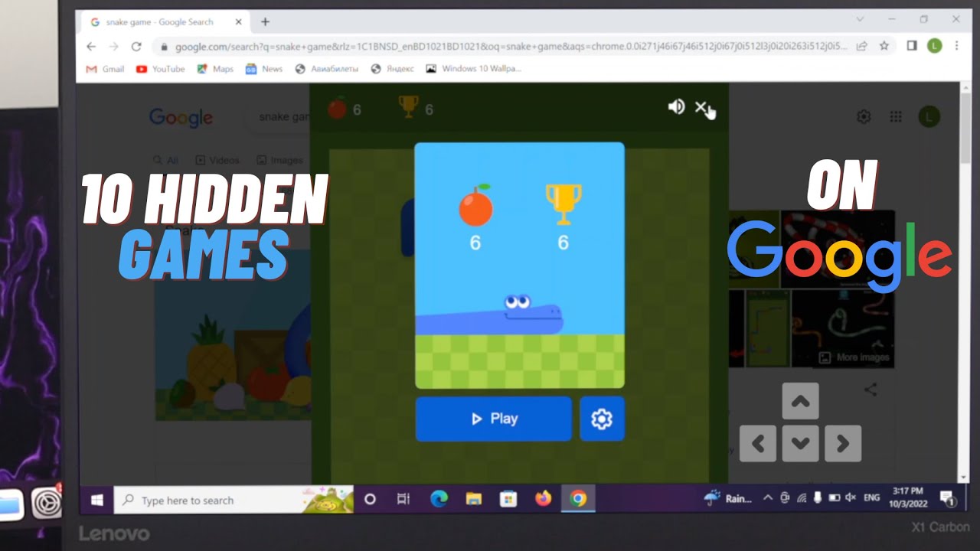Open ENG language switcher
Image resolution: width=980 pixels, height=551 pixels.
tap(871, 498)
